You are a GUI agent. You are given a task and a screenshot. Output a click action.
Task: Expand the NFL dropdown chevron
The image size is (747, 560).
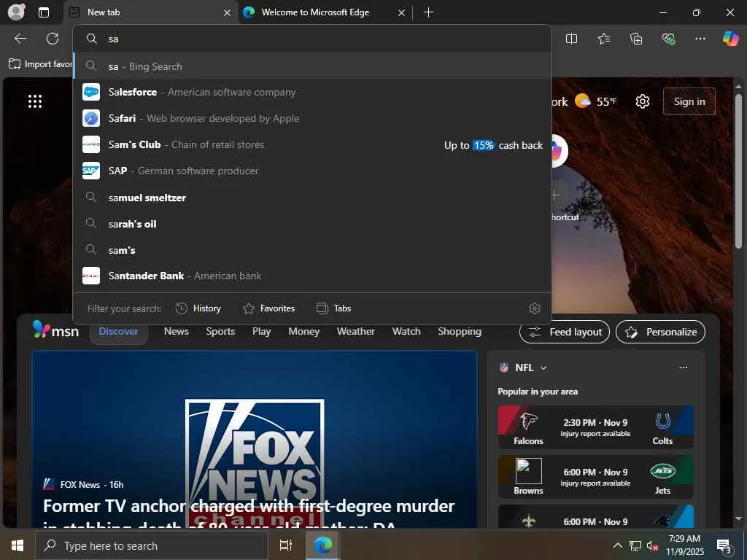(x=543, y=367)
